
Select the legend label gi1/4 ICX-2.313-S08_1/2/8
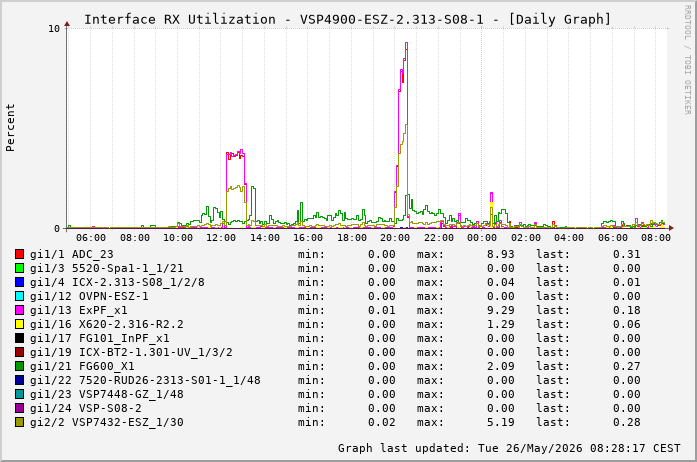[x=117, y=282]
